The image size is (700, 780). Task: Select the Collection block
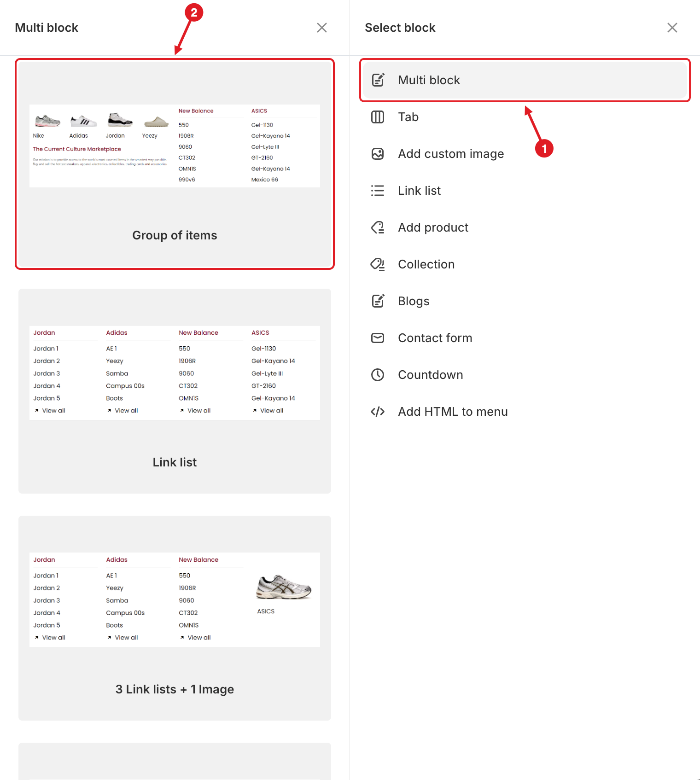click(x=525, y=264)
